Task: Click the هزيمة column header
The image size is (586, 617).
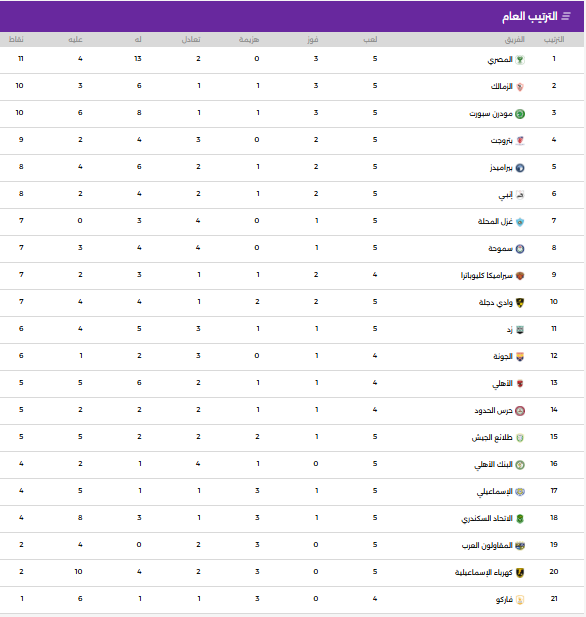Action: click(249, 39)
